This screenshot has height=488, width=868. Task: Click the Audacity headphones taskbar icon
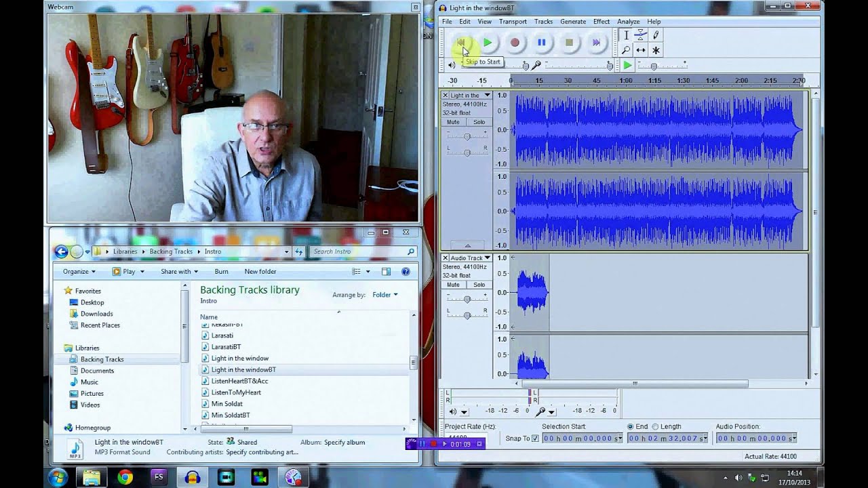(x=192, y=477)
